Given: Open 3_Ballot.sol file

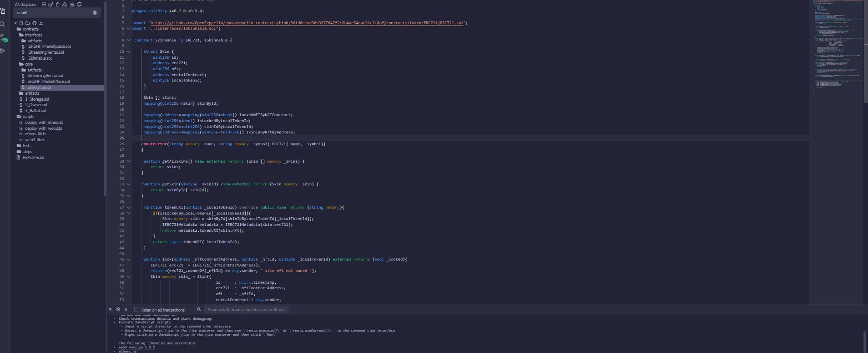Looking at the screenshot, I should click(35, 111).
